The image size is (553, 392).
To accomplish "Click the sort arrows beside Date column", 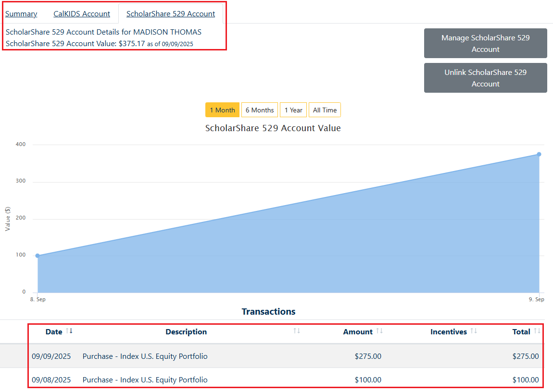I will tap(69, 331).
